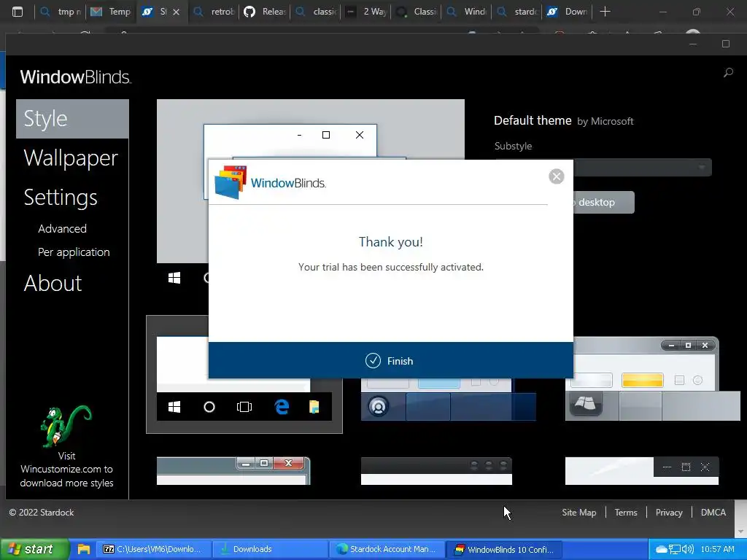Viewport: 747px width, 560px height.
Task: Switch to 7-Zip C:\Users\VM6 taskbar window
Action: point(153,549)
